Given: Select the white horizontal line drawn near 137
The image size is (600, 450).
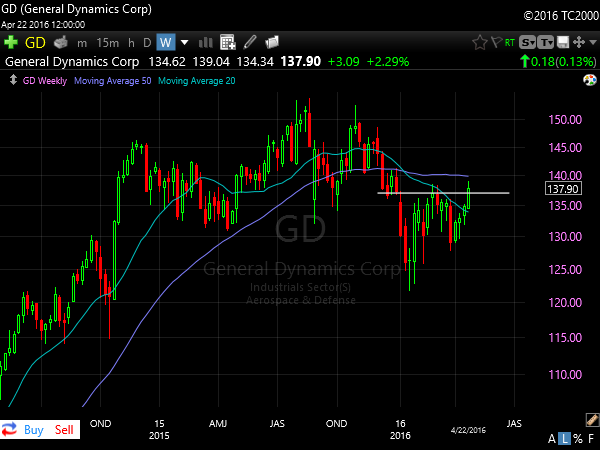Looking at the screenshot, I should [443, 193].
